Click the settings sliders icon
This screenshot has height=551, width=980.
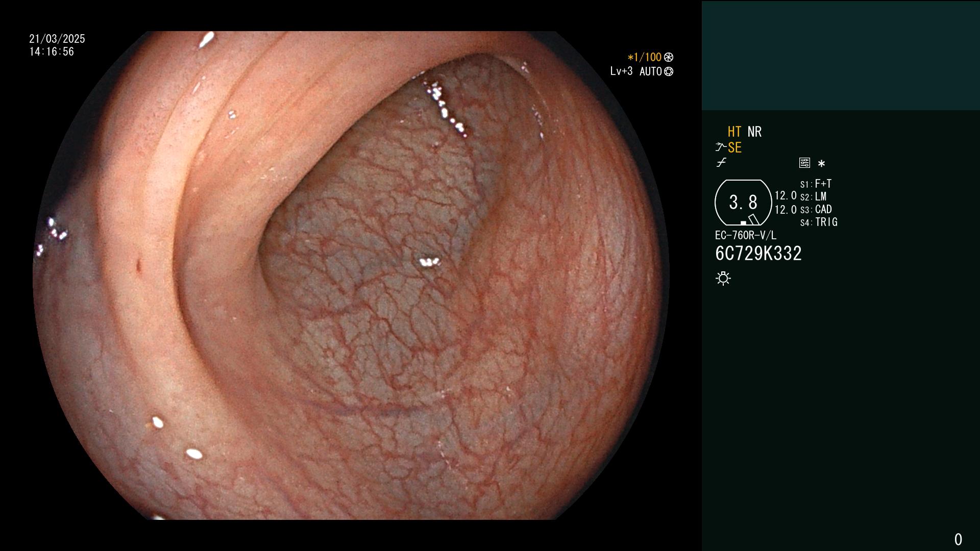(804, 163)
